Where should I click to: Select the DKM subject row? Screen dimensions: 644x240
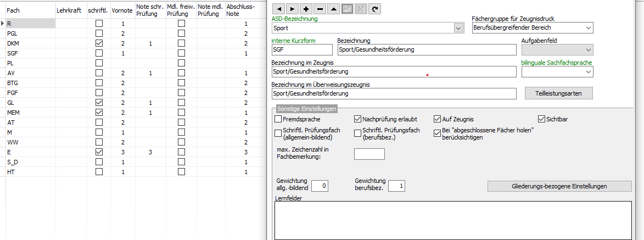point(30,43)
